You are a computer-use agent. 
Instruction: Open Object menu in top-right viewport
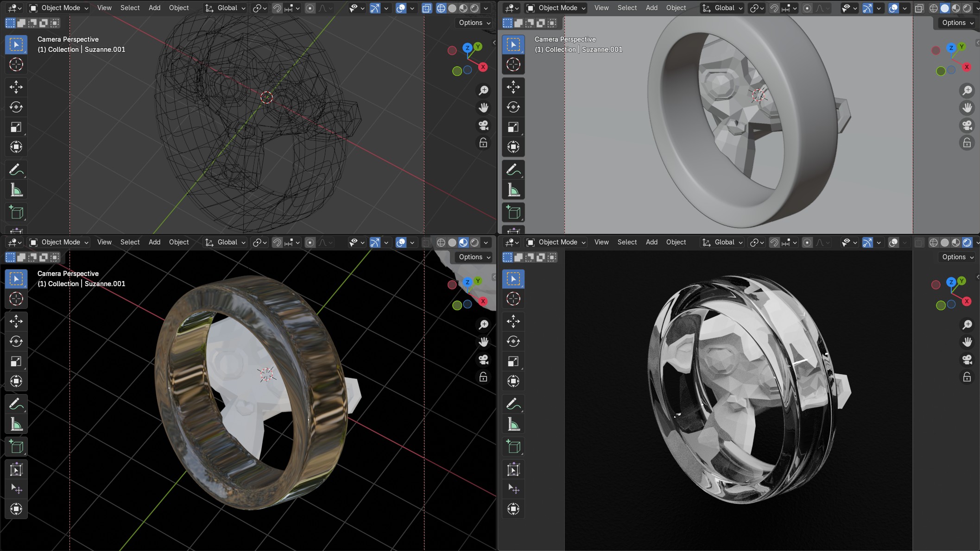(x=676, y=8)
